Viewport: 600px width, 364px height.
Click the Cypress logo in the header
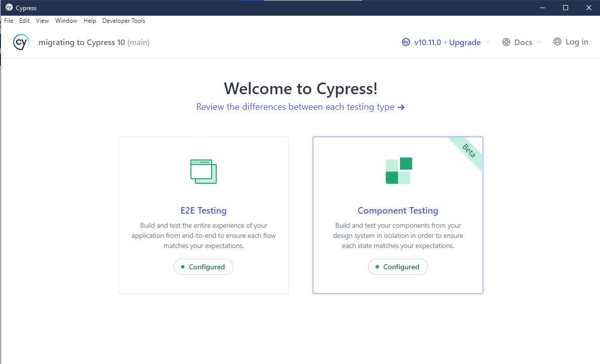[21, 42]
